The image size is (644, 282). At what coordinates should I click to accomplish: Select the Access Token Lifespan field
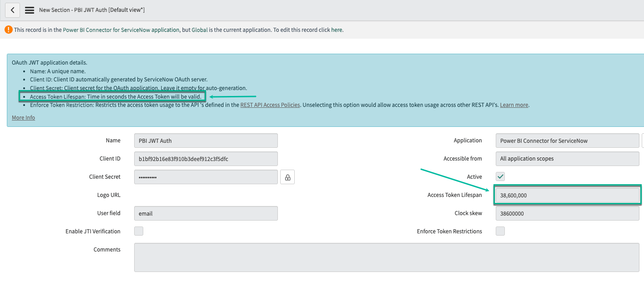(x=567, y=195)
